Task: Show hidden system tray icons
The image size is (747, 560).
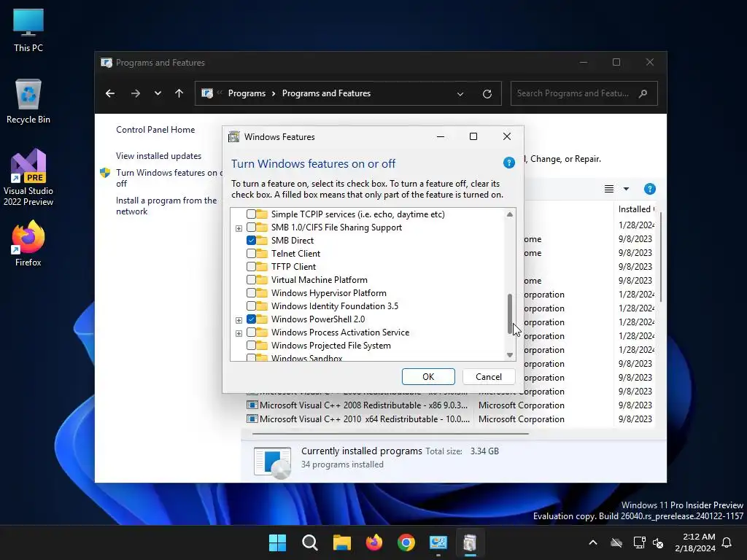Action: coord(593,542)
